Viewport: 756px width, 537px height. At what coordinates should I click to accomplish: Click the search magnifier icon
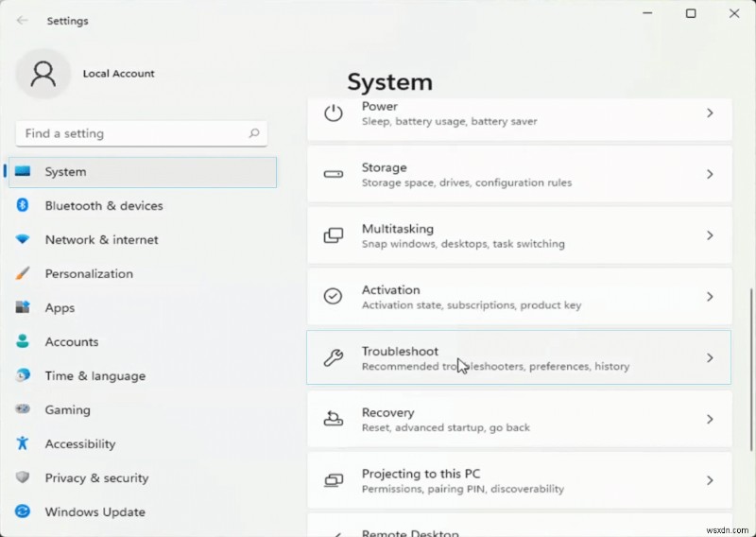tap(253, 133)
